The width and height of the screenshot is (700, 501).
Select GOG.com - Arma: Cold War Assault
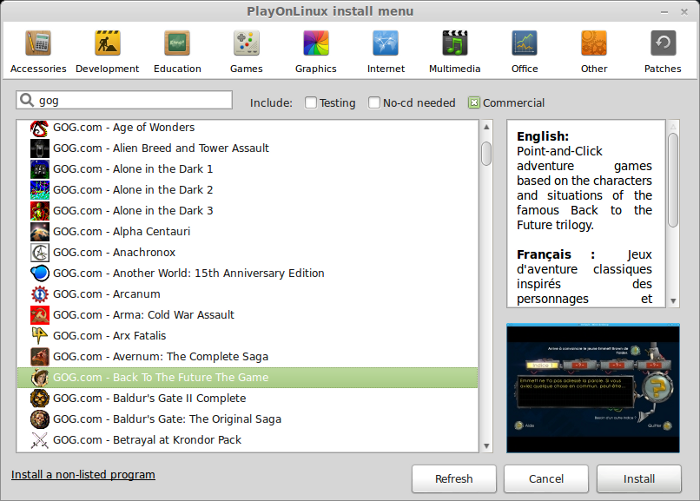tap(247, 315)
